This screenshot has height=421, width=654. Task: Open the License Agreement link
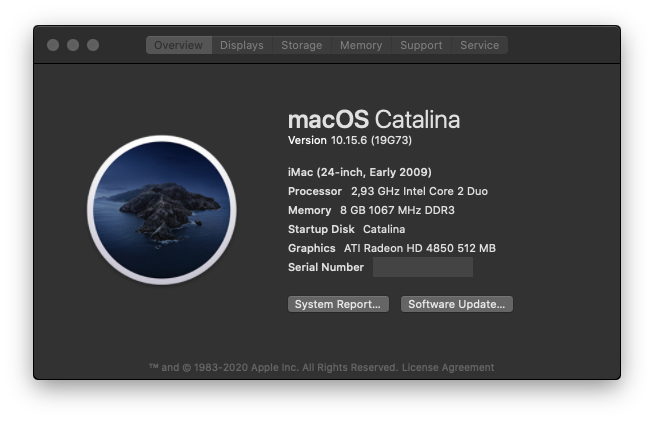click(x=448, y=368)
